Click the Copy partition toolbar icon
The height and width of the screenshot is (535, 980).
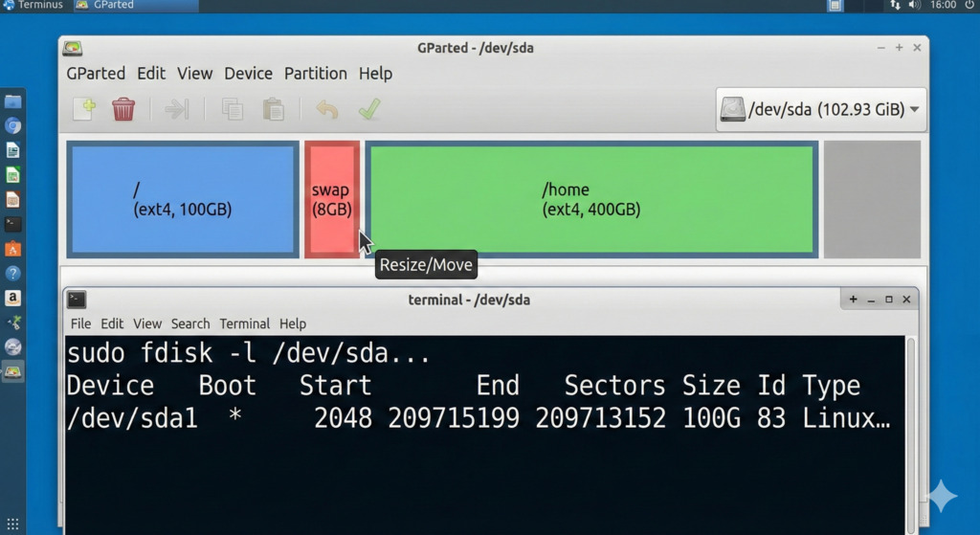pos(232,109)
